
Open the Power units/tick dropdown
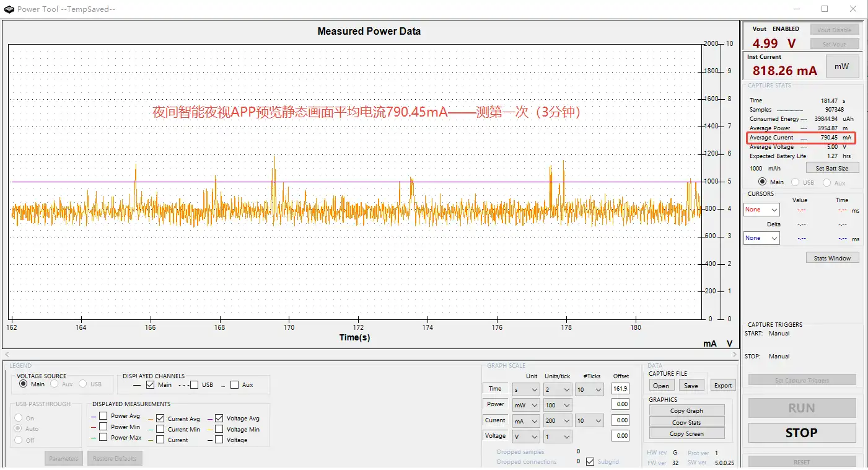click(557, 405)
